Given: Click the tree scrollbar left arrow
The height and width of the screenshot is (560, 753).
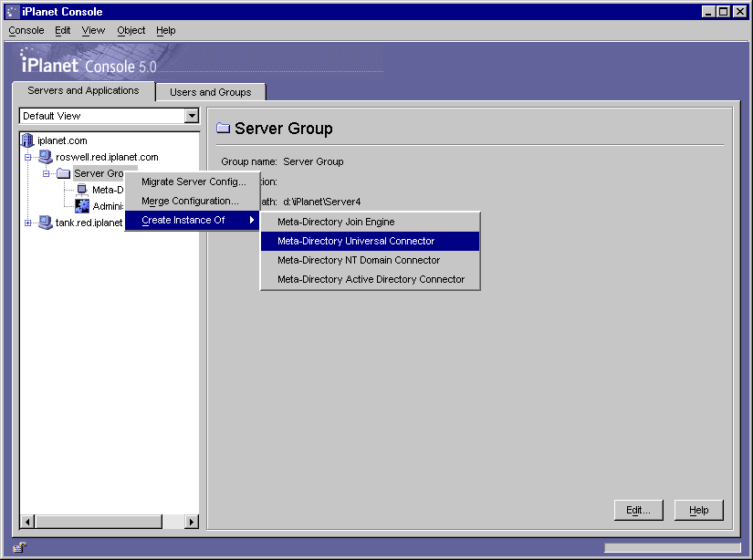Looking at the screenshot, I should (x=27, y=522).
